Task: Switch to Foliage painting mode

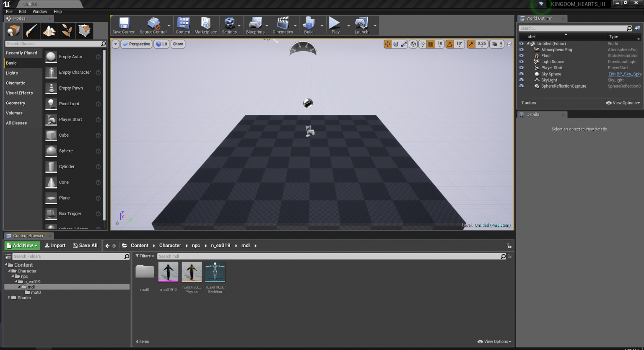Action: point(67,31)
